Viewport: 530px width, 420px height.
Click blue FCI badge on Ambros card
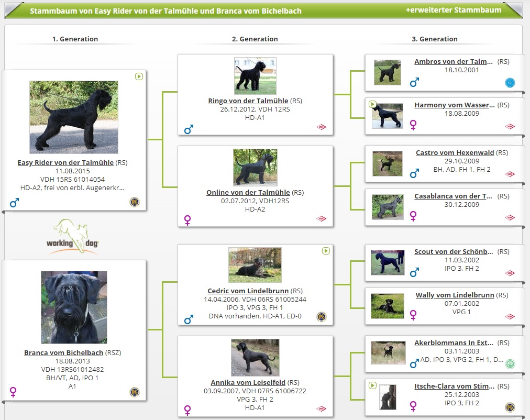(x=510, y=83)
